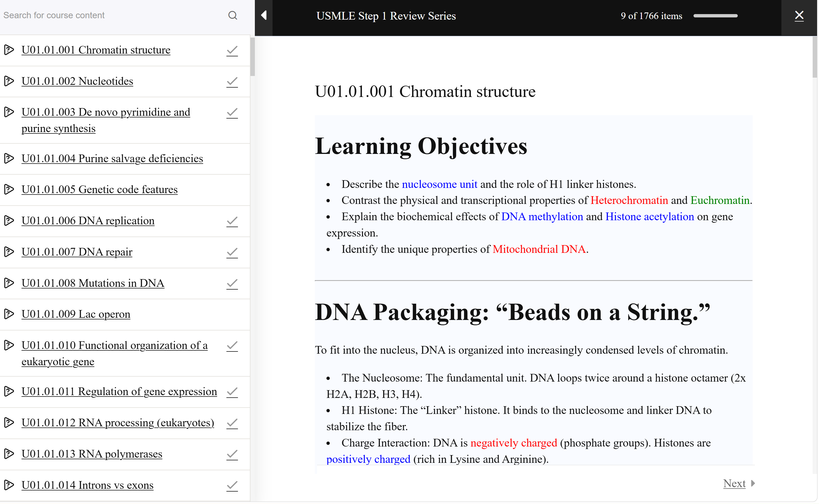The height and width of the screenshot is (504, 819).
Task: Click the search magnifier icon
Action: tap(233, 15)
